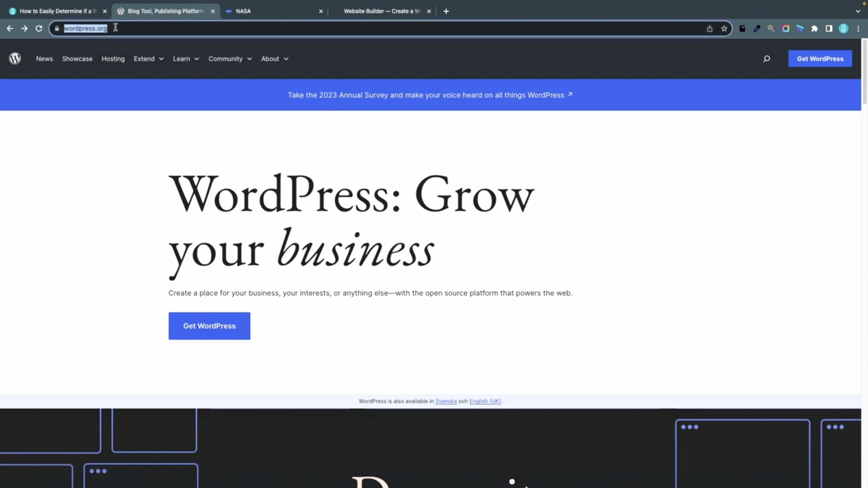This screenshot has height=488, width=868.
Task: Expand the Learn dropdown menu
Action: [185, 59]
